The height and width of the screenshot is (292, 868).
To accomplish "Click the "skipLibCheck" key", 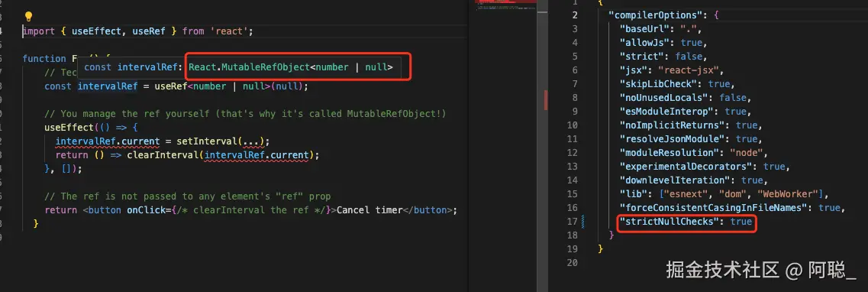I will 660,83.
